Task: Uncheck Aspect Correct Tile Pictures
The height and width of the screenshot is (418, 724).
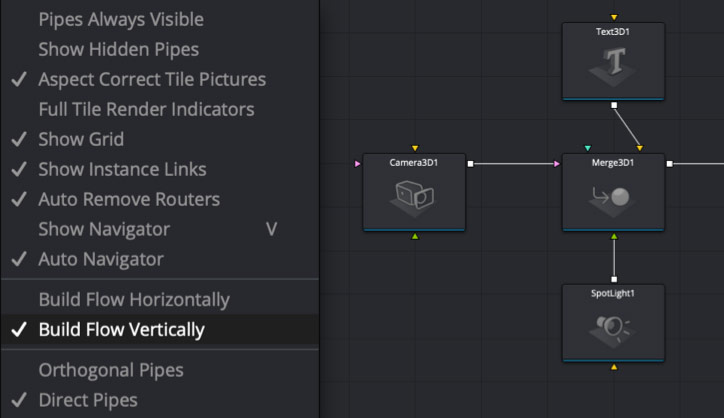Action: coord(152,79)
